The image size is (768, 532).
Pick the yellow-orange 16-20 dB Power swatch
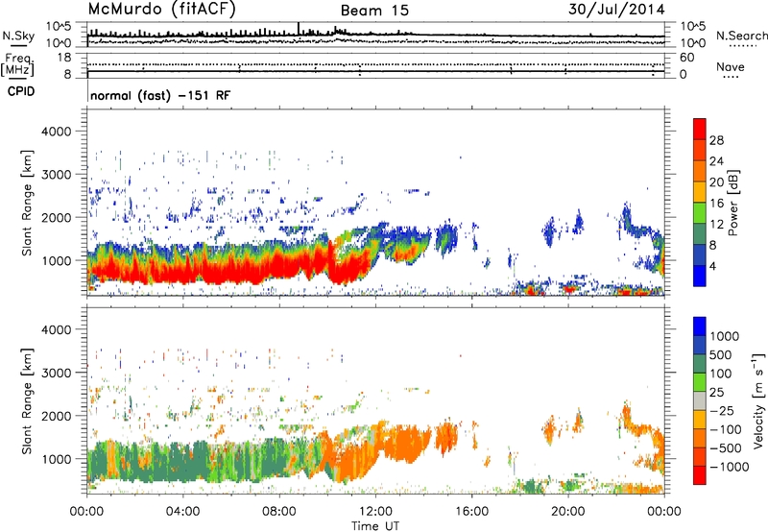700,191
